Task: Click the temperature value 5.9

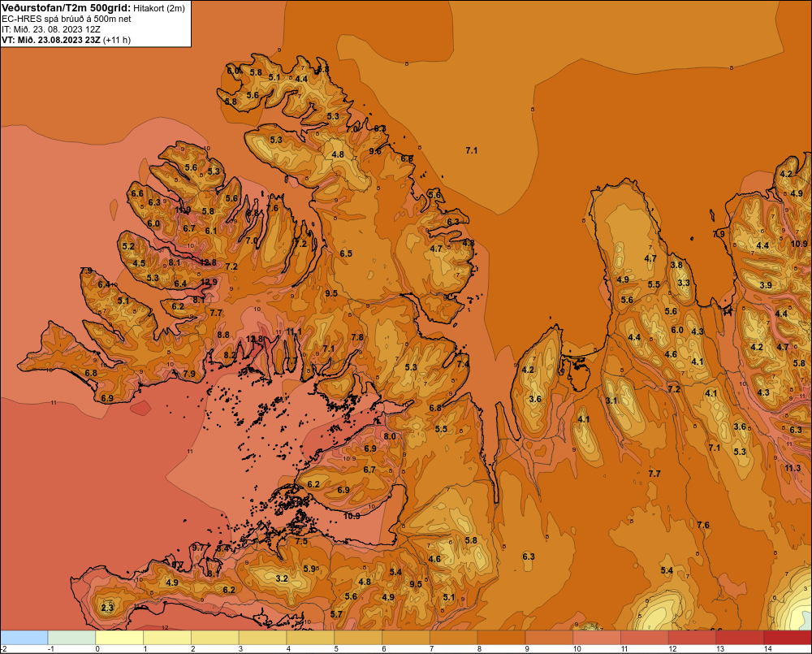Action: (x=309, y=569)
